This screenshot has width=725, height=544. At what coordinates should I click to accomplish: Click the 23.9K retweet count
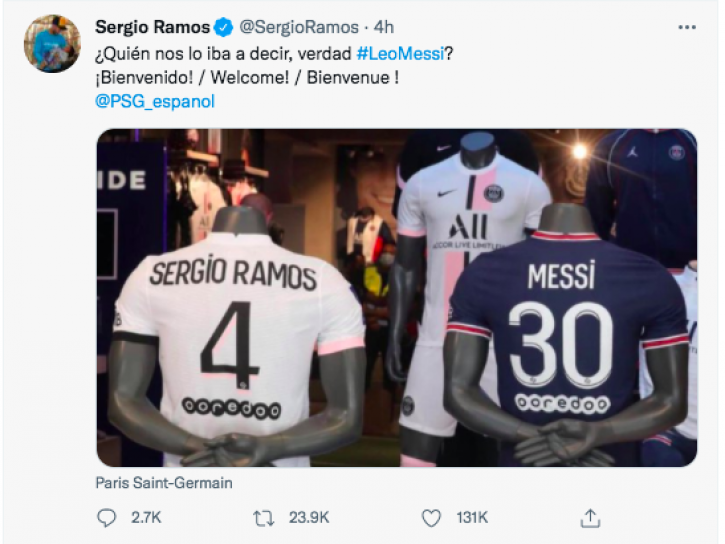[x=310, y=517]
